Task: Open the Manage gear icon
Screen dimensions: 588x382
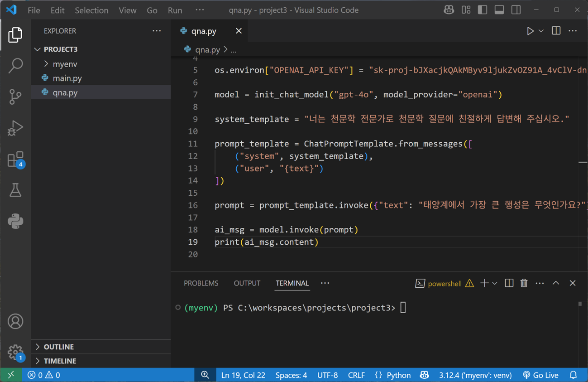Action: coord(15,352)
